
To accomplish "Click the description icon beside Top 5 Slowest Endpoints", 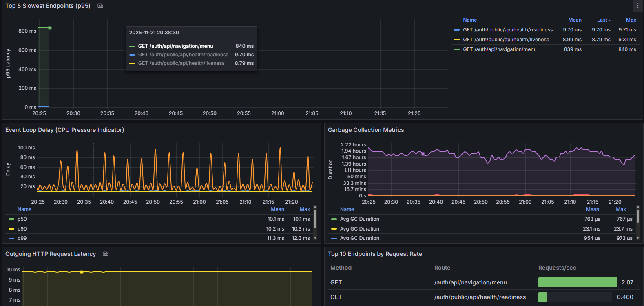I will pyautogui.click(x=100, y=6).
